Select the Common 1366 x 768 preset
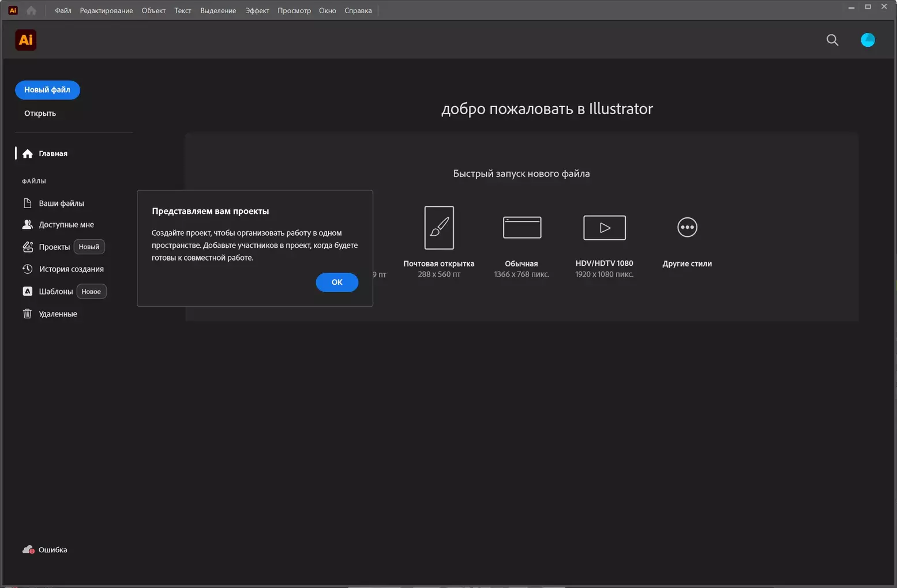 point(521,228)
